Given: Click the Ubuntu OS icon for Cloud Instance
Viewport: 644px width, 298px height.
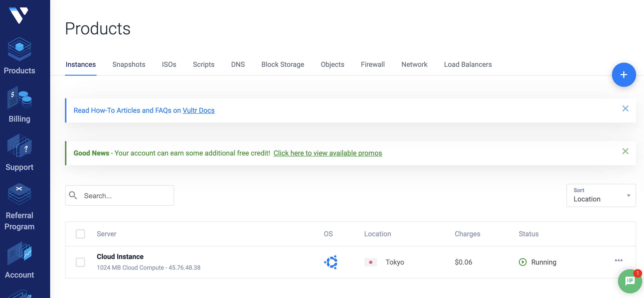Looking at the screenshot, I should [x=331, y=262].
